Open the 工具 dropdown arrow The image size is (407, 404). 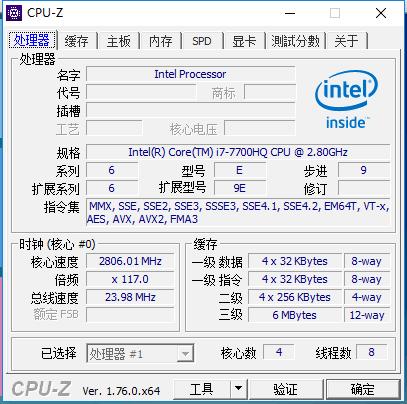tap(238, 388)
